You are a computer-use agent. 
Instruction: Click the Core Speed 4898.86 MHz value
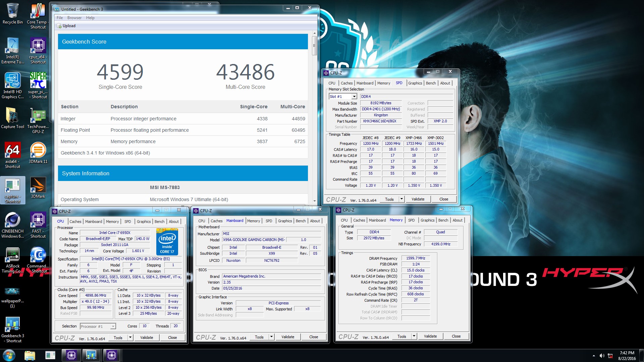pyautogui.click(x=96, y=296)
